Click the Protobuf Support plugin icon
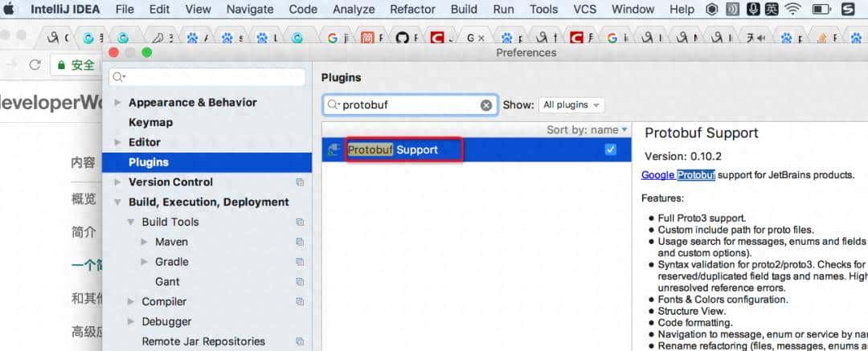This screenshot has height=351, width=868. click(x=334, y=150)
